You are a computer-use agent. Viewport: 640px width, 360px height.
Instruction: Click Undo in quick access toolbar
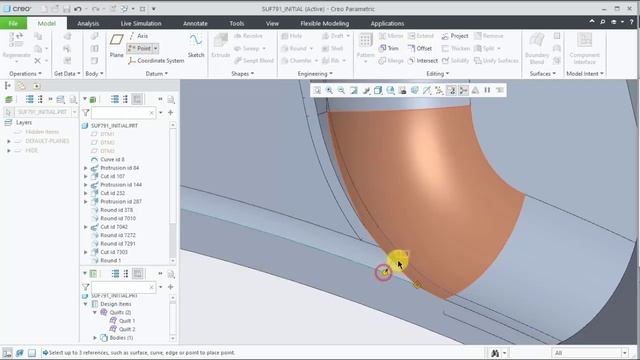point(78,9)
